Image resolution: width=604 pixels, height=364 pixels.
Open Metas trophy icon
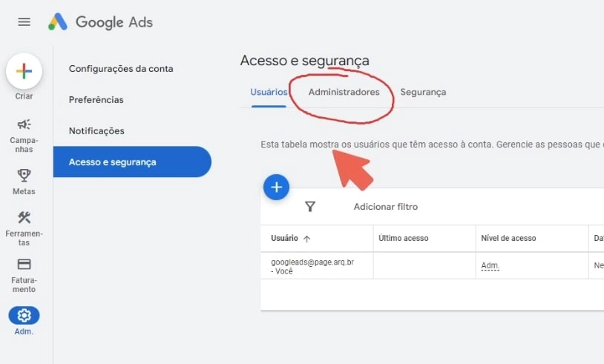click(24, 176)
